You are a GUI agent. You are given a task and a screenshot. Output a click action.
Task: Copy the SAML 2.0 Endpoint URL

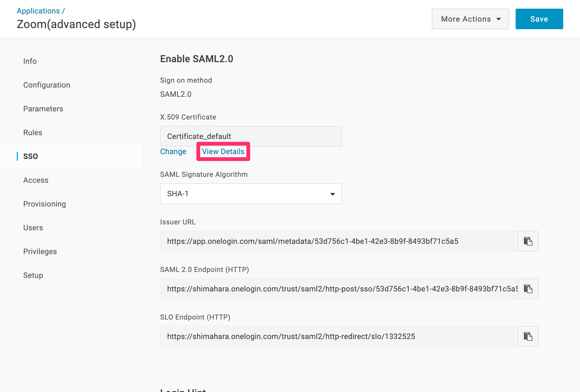click(x=528, y=289)
